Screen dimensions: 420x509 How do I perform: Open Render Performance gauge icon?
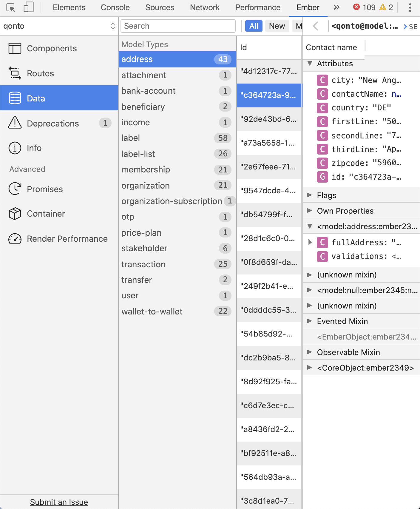pyautogui.click(x=15, y=239)
